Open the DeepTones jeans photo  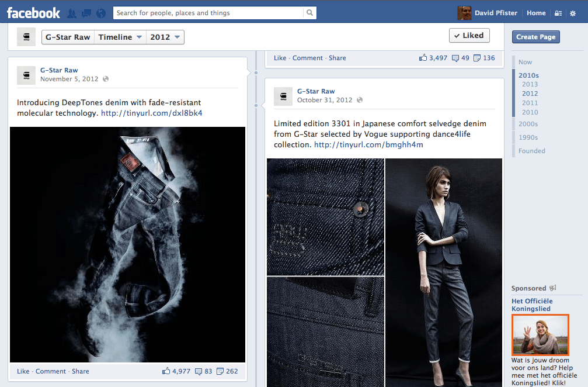(x=127, y=244)
